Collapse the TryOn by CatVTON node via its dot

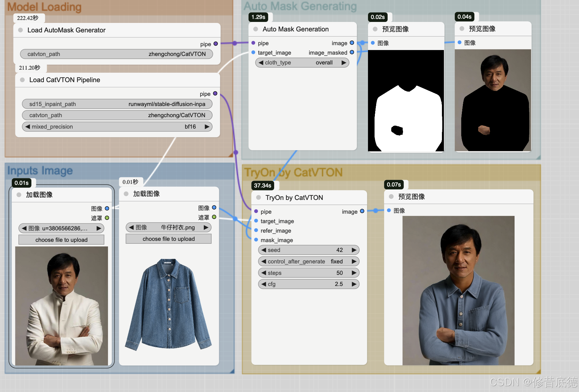tap(258, 198)
